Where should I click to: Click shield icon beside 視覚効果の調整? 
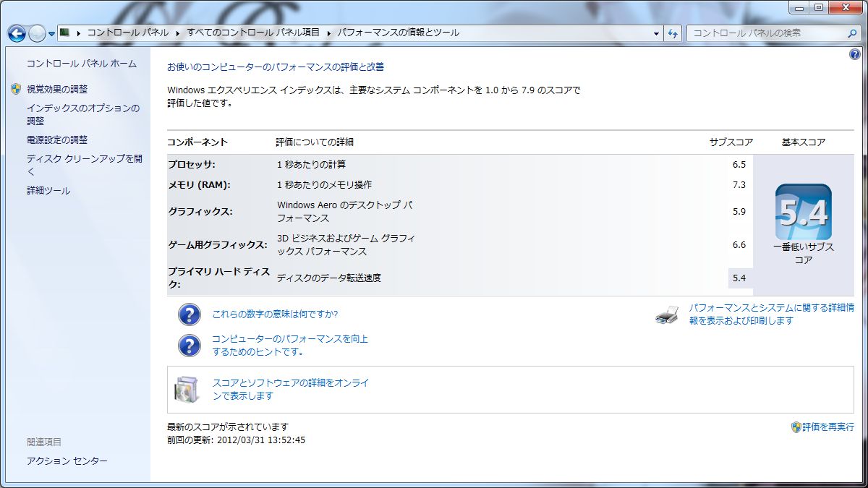coord(17,89)
